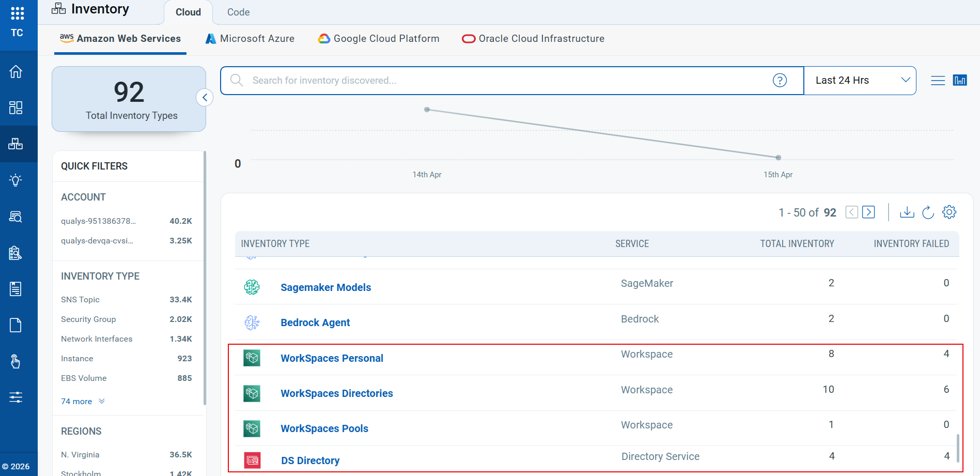Image resolution: width=980 pixels, height=476 pixels.
Task: Select Microsoft Azure provider tab
Action: click(x=250, y=39)
